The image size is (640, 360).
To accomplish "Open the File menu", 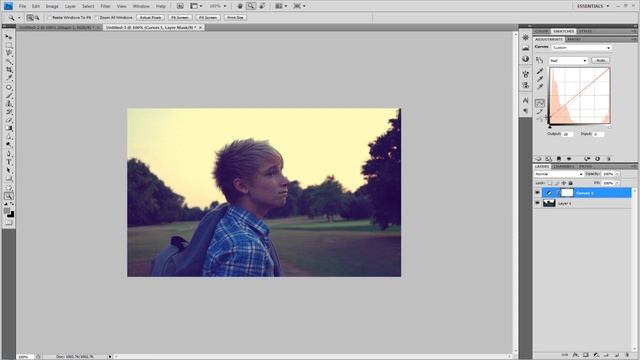I will coord(22,6).
